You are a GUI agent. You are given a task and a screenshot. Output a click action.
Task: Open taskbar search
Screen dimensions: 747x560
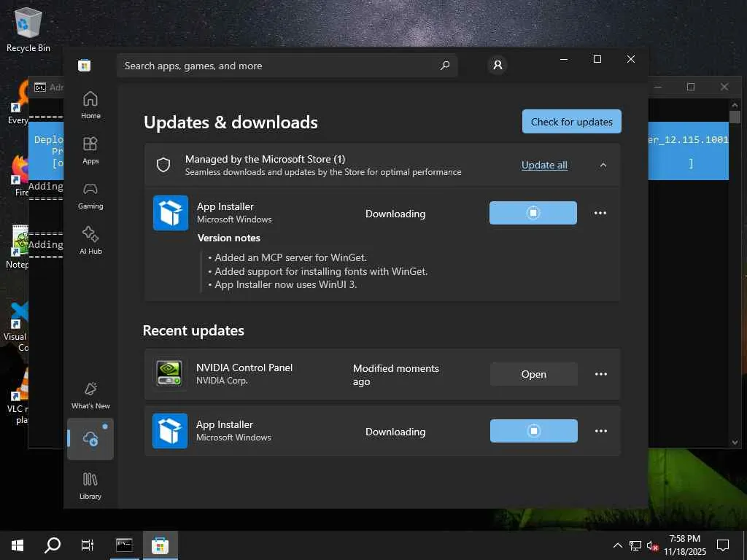(x=53, y=545)
